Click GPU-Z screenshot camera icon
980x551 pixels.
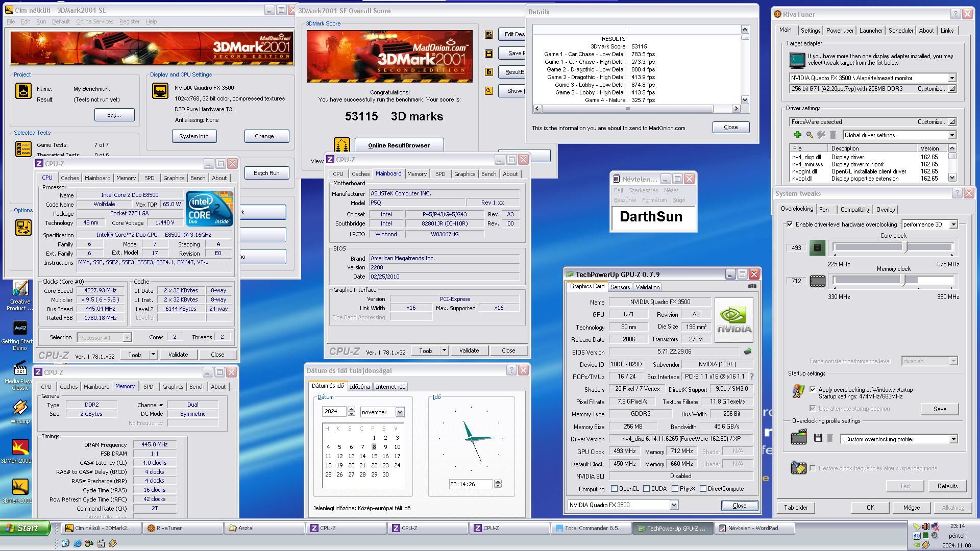click(752, 286)
